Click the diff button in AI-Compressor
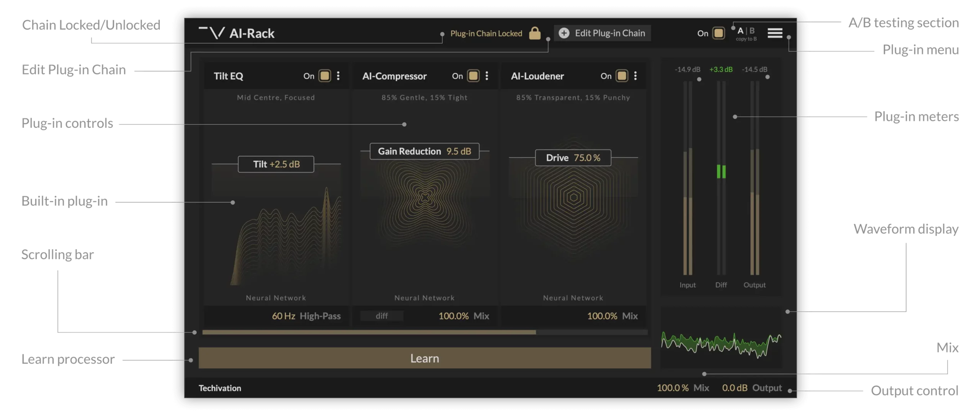 (x=382, y=316)
